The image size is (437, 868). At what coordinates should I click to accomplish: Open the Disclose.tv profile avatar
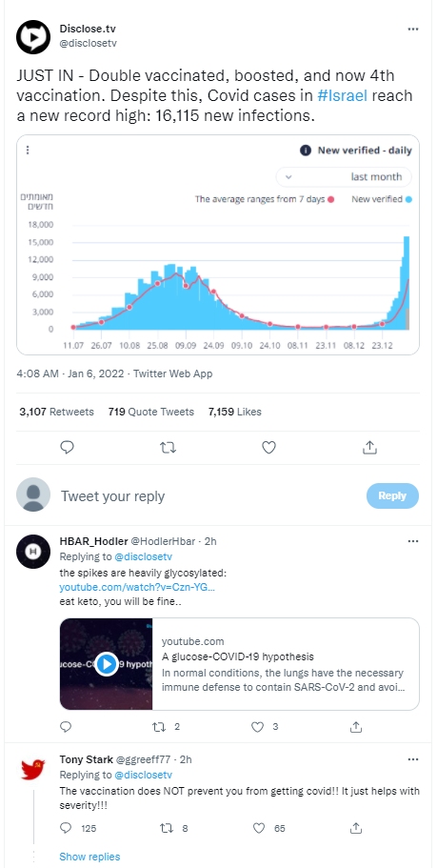tap(33, 37)
